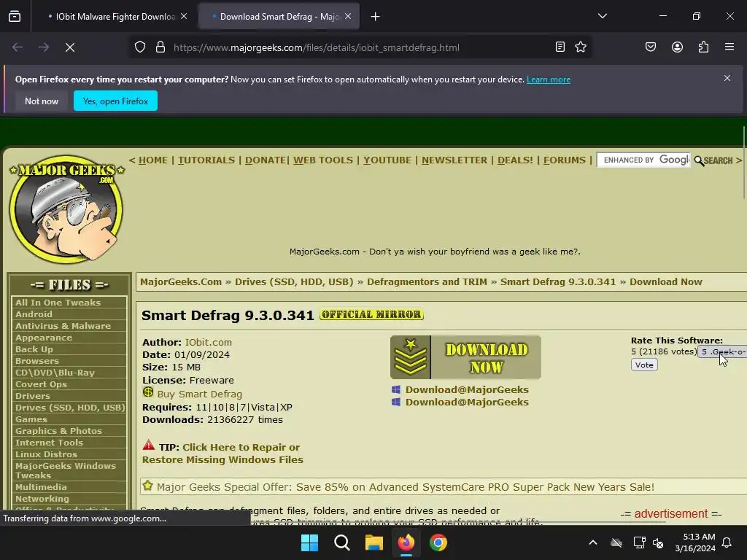The image size is (747, 560).
Task: Click the Buy Smart Defrag dollar icon
Action: click(x=148, y=392)
